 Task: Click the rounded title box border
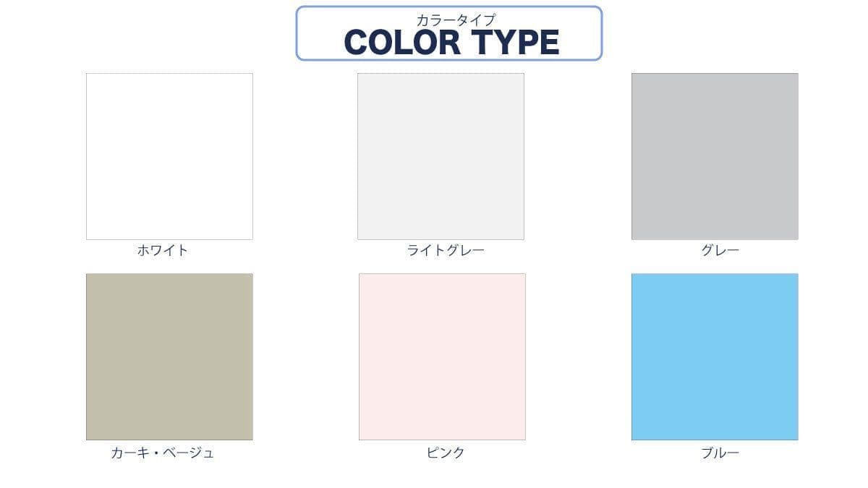[297, 33]
